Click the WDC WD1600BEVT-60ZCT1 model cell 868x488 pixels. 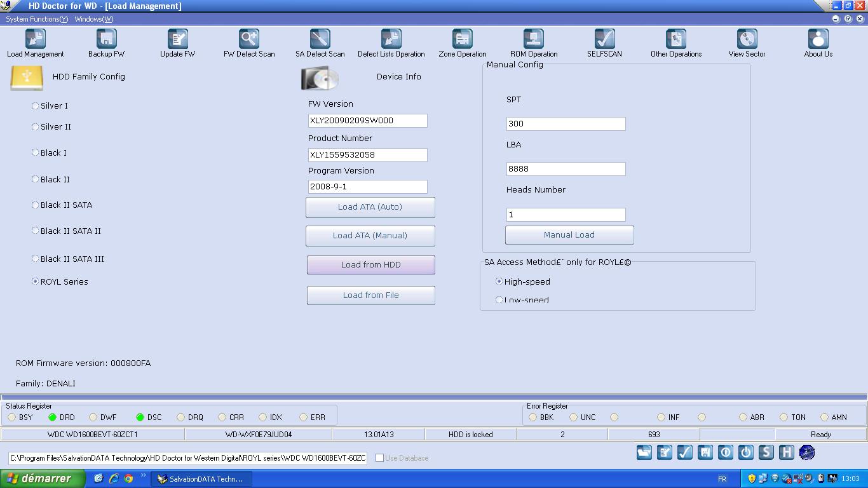[x=93, y=435]
